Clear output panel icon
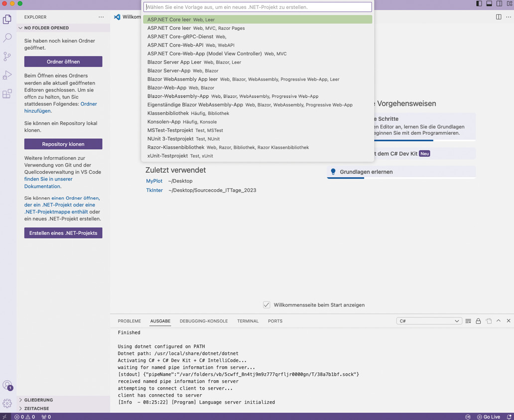This screenshot has height=420, width=514. pyautogui.click(x=468, y=321)
